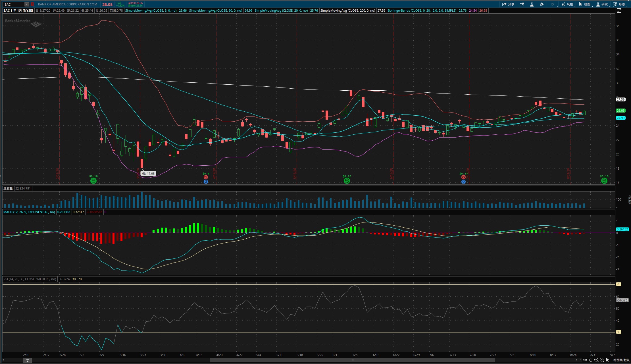Click the 3/23 date on time axis
Screen dimensions: 631x364
click(143, 355)
